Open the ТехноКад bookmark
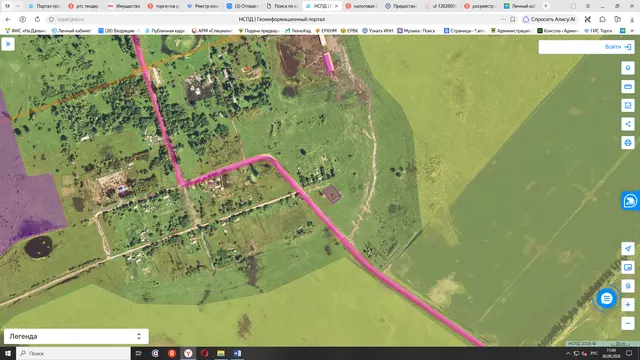The width and height of the screenshot is (640, 360). tap(298, 31)
